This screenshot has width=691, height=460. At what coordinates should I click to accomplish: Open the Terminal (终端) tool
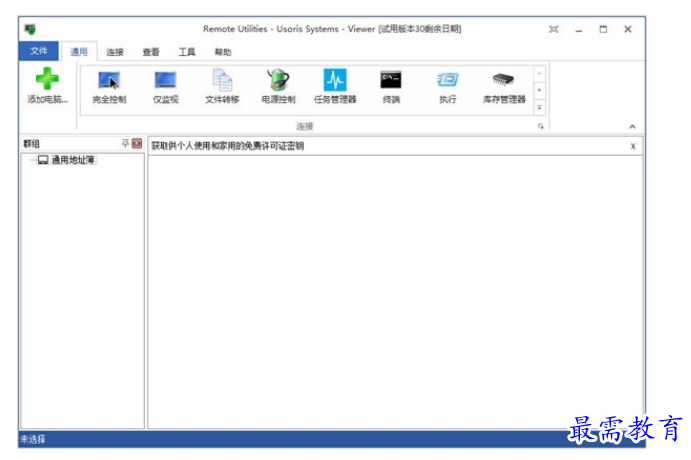tap(391, 87)
